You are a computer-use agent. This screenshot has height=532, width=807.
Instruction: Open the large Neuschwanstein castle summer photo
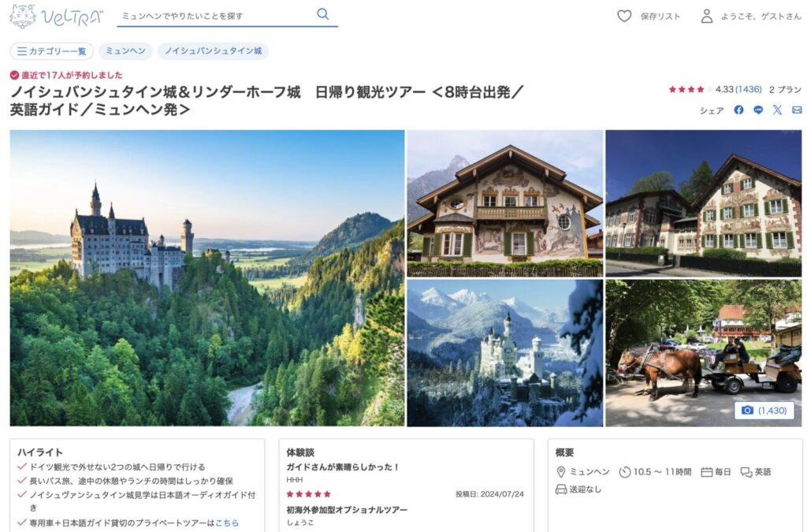click(207, 278)
